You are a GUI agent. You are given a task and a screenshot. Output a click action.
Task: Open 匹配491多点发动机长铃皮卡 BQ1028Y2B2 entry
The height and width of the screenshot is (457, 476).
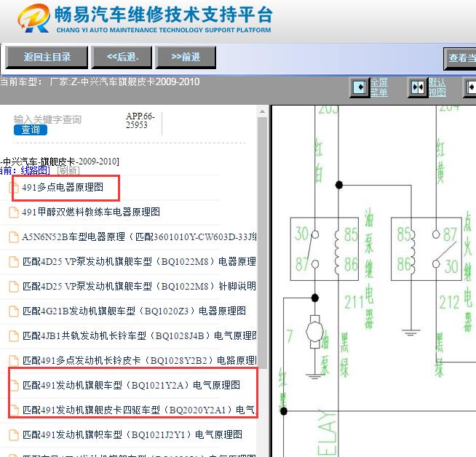tap(139, 360)
